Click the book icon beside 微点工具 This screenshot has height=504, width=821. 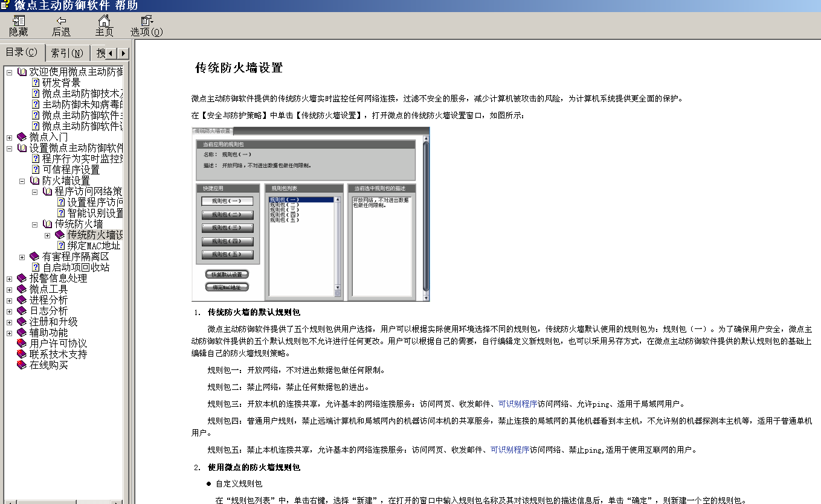[x=22, y=289]
